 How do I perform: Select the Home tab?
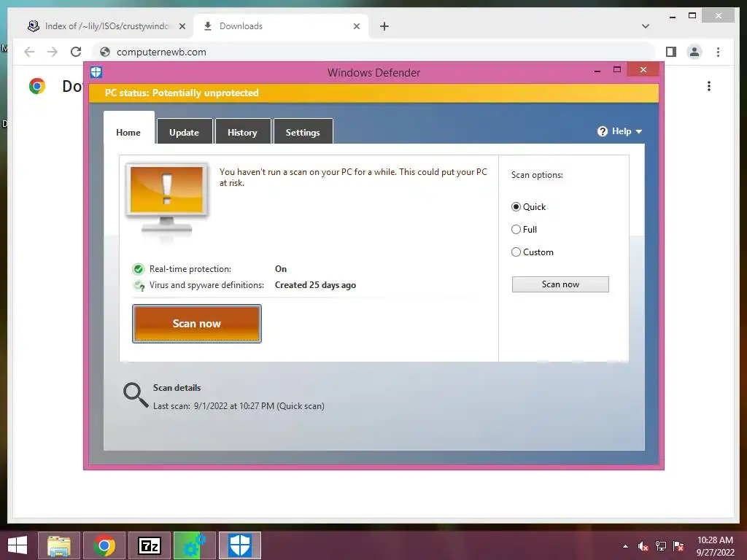[x=128, y=128]
